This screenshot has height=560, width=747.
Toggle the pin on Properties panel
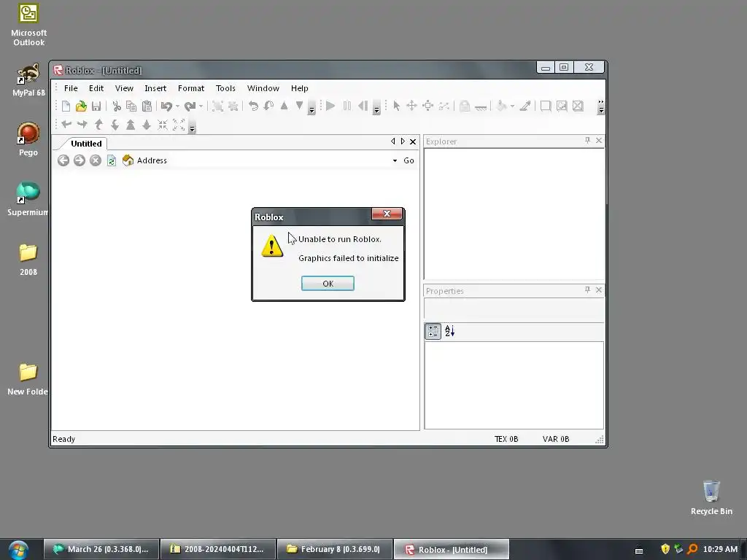[587, 289]
